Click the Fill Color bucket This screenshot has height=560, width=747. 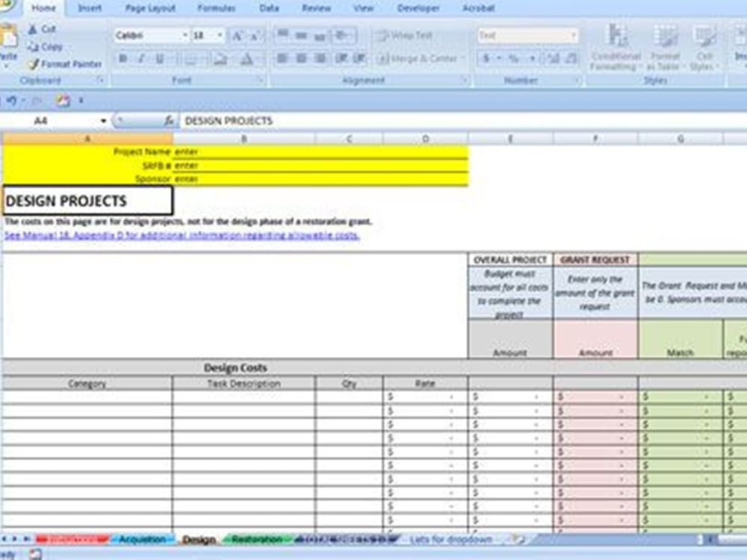[x=220, y=58]
